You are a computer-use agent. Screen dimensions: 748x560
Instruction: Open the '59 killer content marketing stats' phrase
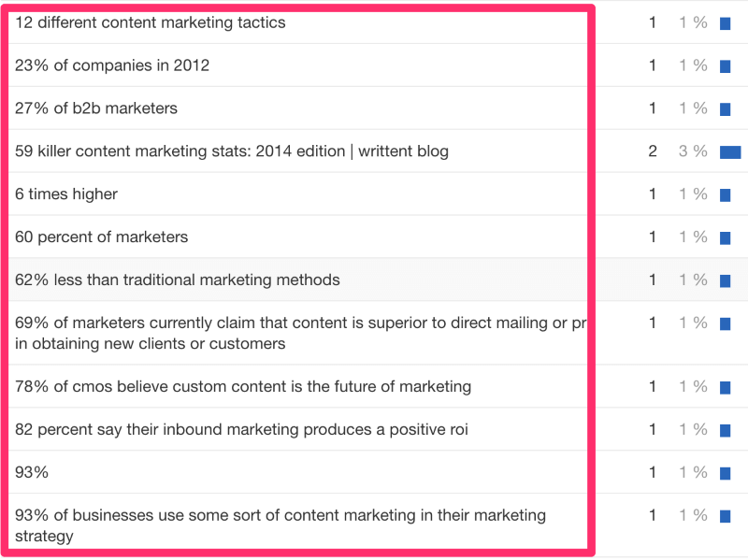click(232, 151)
